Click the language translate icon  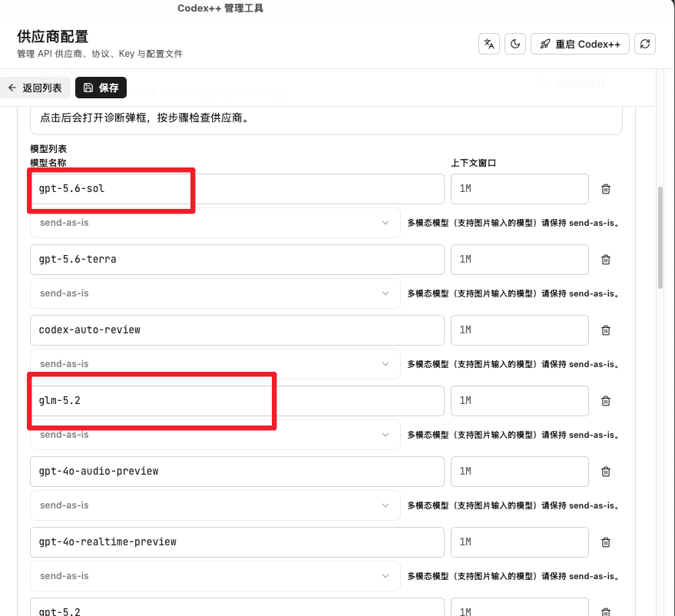[489, 44]
